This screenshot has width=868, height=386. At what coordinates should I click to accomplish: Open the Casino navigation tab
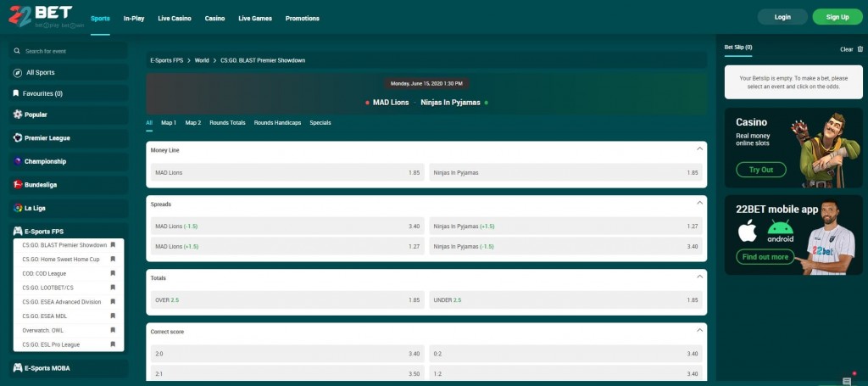tap(214, 19)
